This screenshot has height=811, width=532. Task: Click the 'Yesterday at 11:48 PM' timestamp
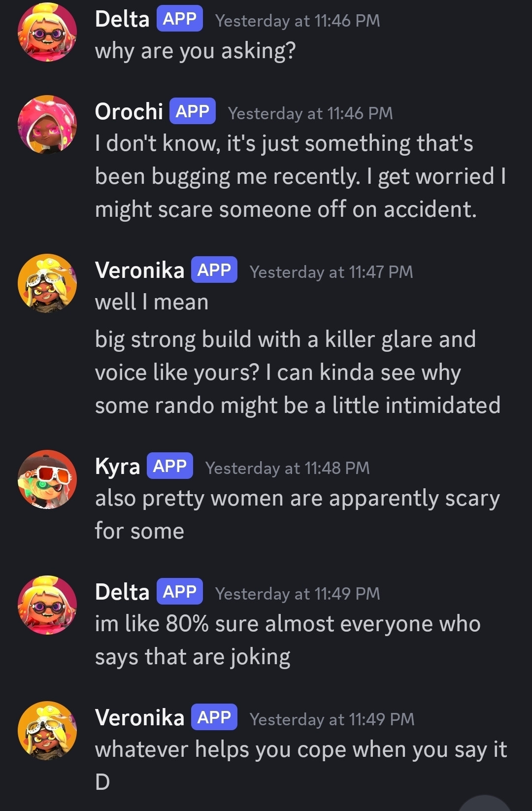click(288, 468)
